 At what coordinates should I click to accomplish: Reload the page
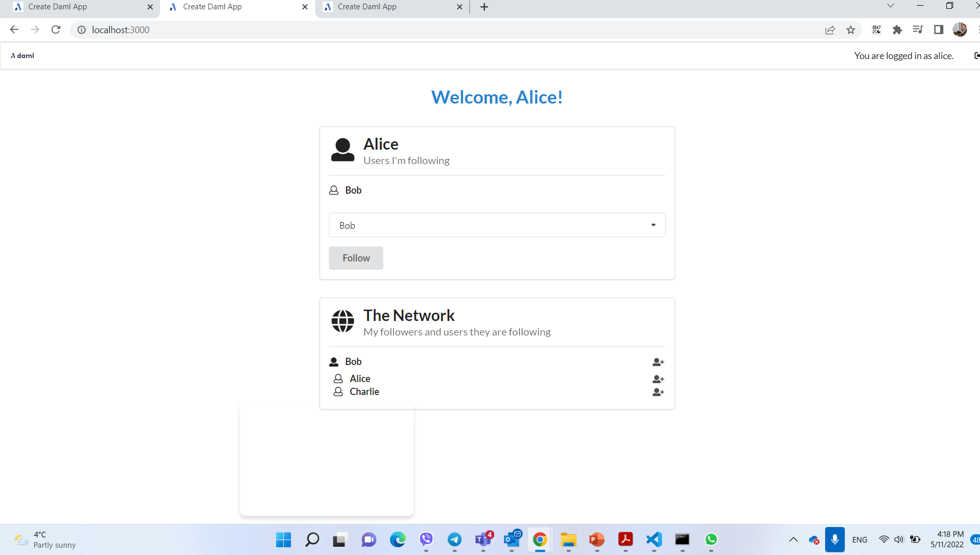(x=56, y=30)
